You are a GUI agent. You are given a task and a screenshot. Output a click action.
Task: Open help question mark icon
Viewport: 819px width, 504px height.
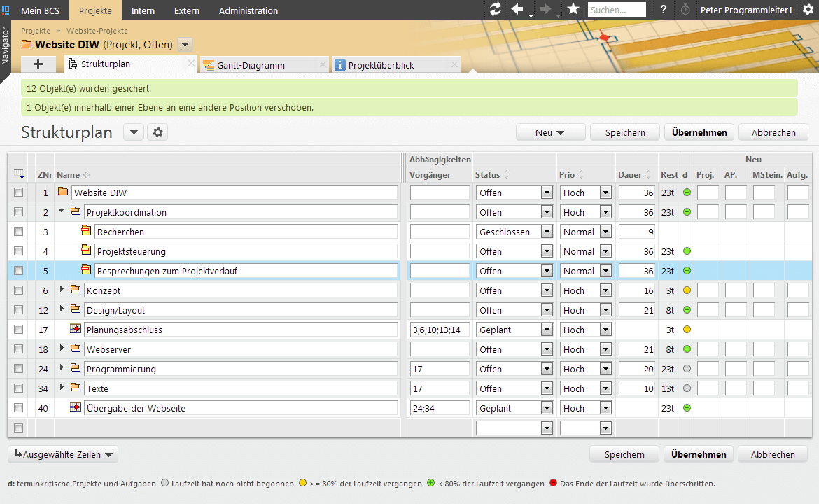click(664, 9)
